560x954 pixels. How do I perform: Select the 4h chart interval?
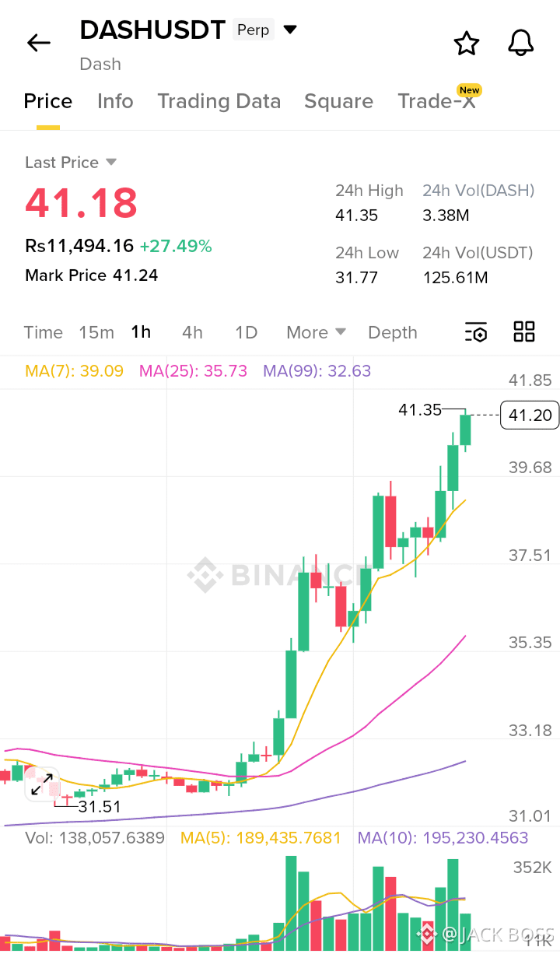[x=192, y=332]
